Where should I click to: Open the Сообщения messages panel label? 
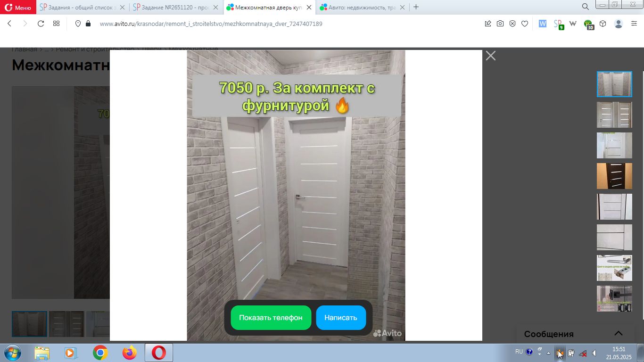point(549,334)
